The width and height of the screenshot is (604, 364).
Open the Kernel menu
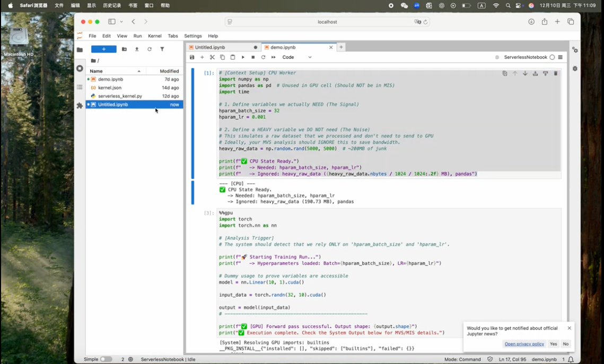155,36
